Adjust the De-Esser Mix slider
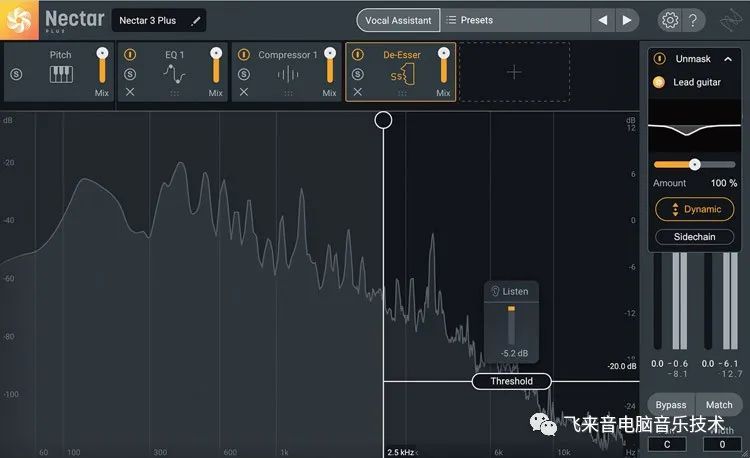Image resolution: width=750 pixels, height=458 pixels. pos(443,65)
